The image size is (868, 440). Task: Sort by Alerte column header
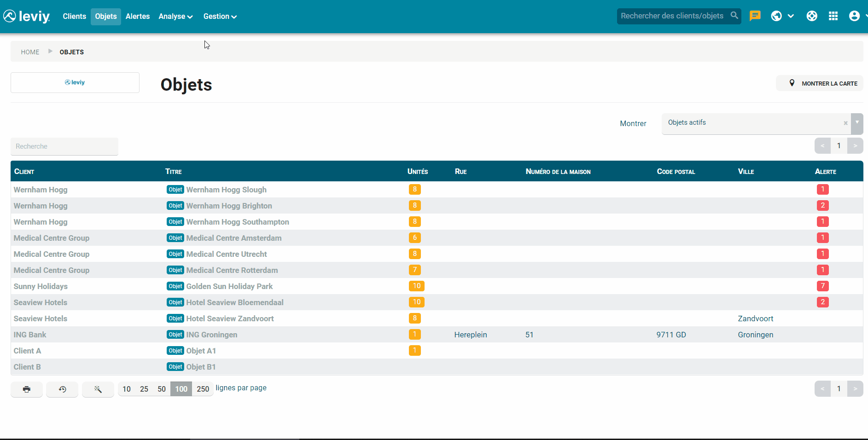tap(826, 172)
